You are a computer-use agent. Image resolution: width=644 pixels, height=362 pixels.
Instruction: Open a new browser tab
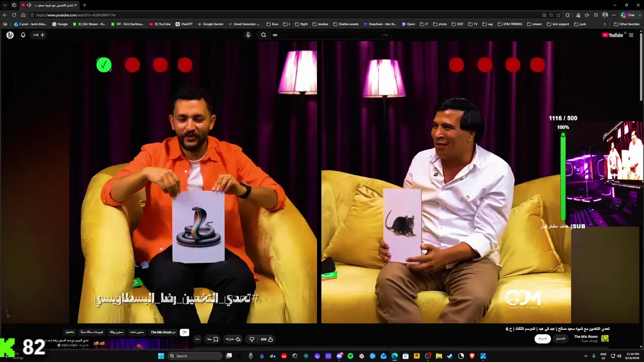84,5
